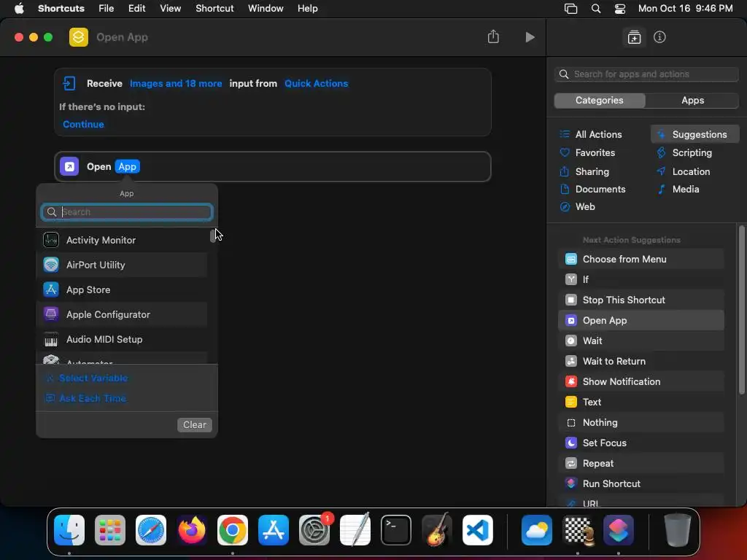
Task: Change the Continue no-input option
Action: coord(83,124)
